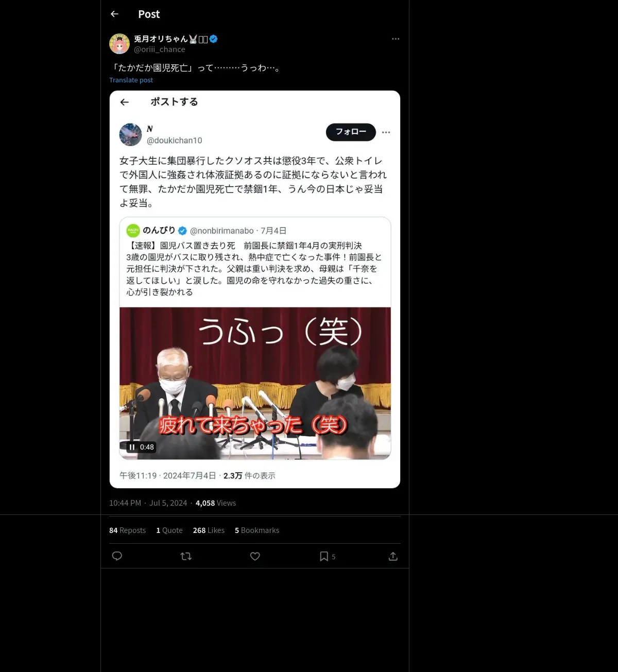Go back using the top arrow icon
The image size is (618, 672).
pos(114,14)
